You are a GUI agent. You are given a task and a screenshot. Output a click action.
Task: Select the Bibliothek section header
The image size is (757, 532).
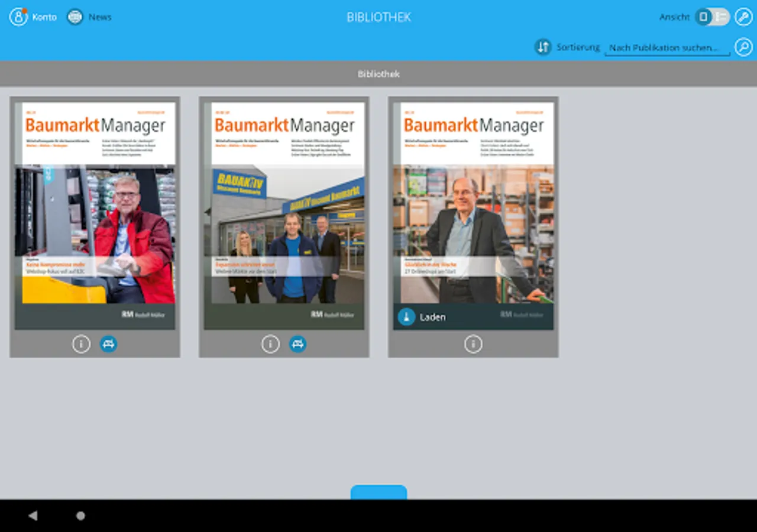coord(378,74)
